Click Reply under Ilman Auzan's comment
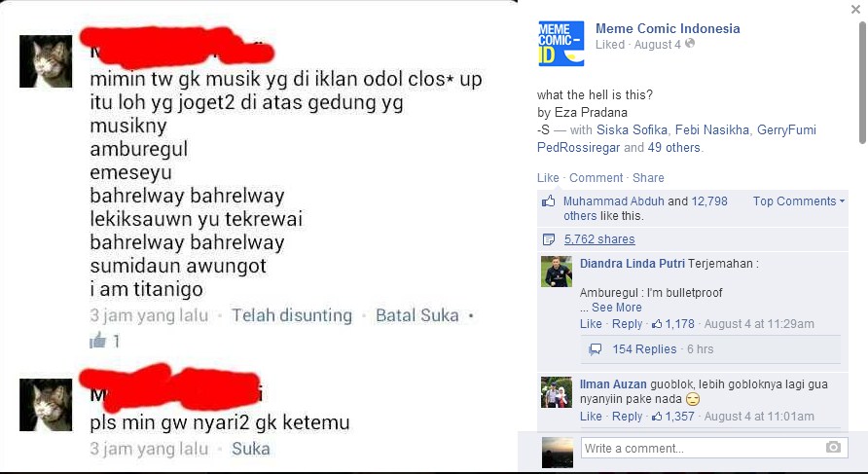Image resolution: width=868 pixels, height=474 pixels. pos(628,416)
